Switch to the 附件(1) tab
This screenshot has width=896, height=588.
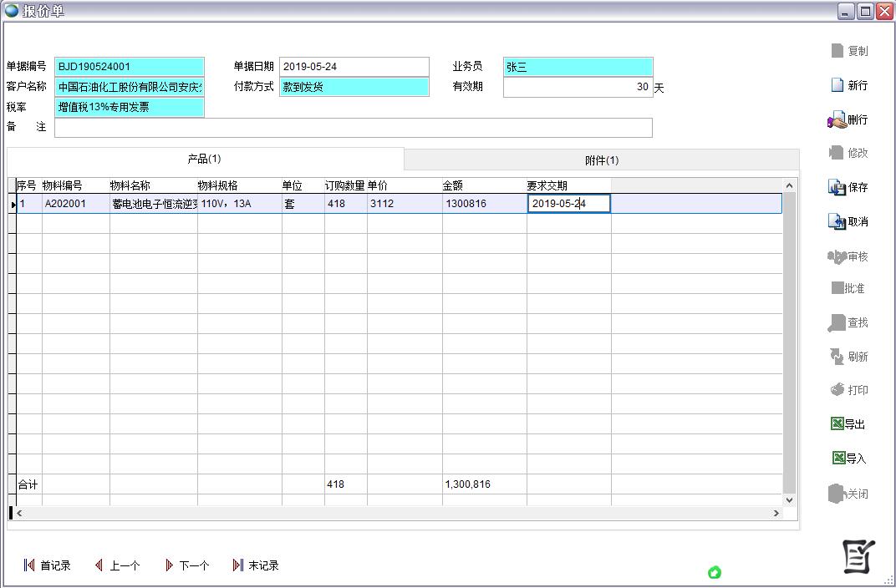(x=601, y=160)
